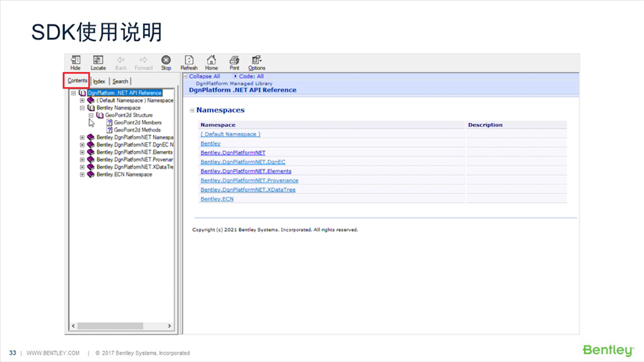Click open book icon beside Bentley Namespace
Image resolution: width=644 pixels, height=362 pixels.
pyautogui.click(x=91, y=108)
